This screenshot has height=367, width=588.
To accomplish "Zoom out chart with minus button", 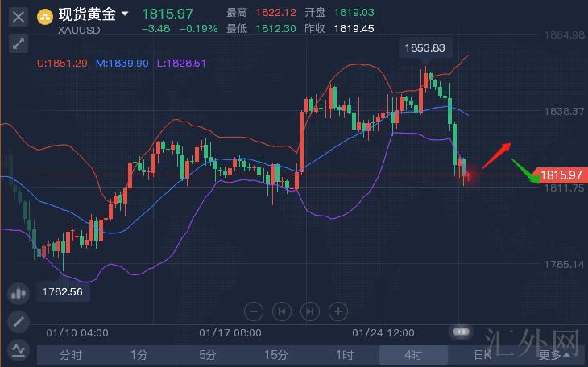I will 253,311.
